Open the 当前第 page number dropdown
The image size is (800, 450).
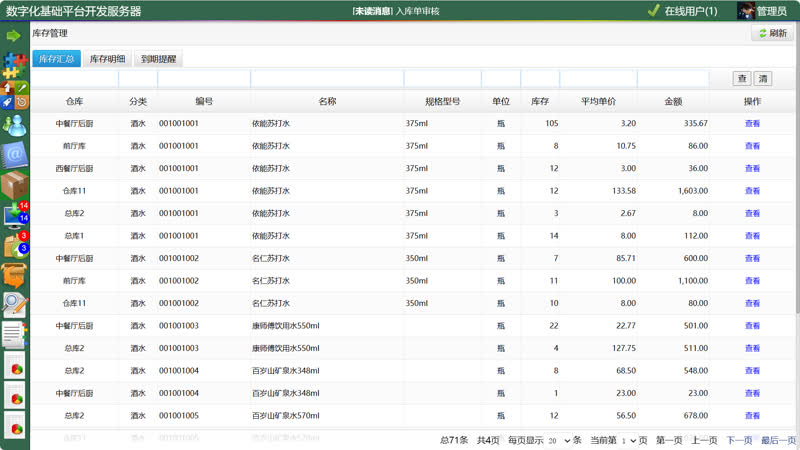pyautogui.click(x=628, y=440)
